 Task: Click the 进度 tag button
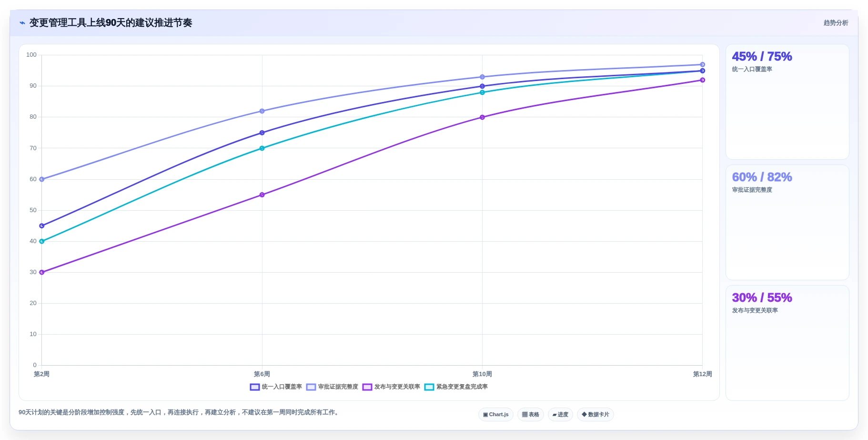tap(560, 415)
